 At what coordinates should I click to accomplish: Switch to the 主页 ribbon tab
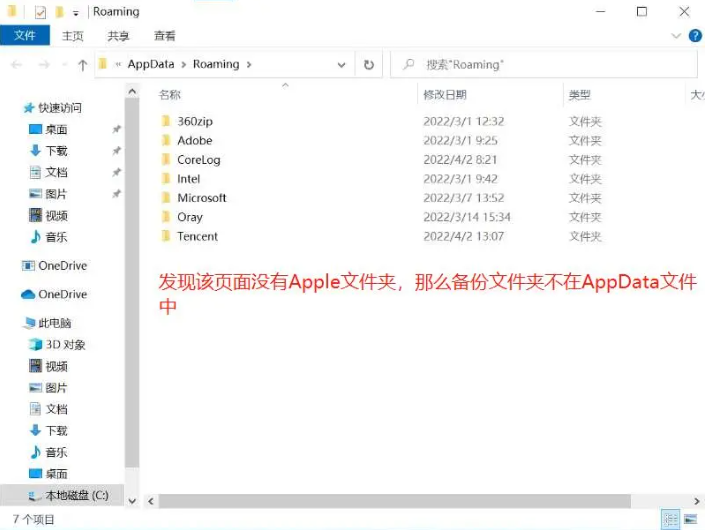click(72, 36)
